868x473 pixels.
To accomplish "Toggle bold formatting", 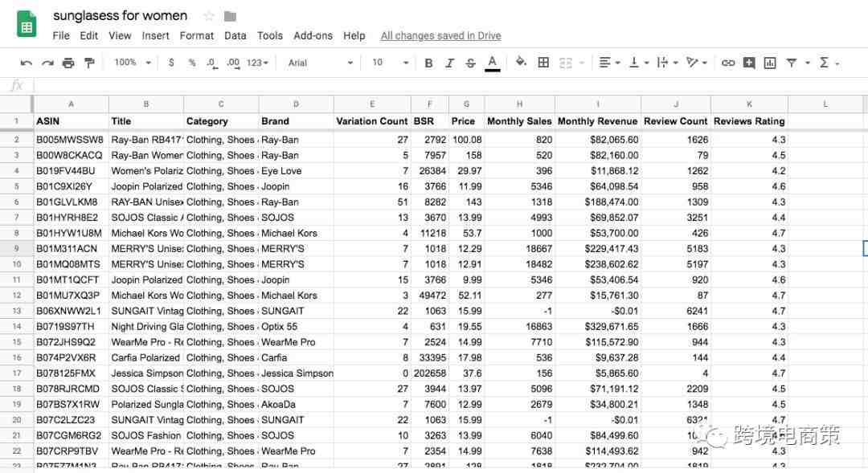I will click(x=428, y=63).
